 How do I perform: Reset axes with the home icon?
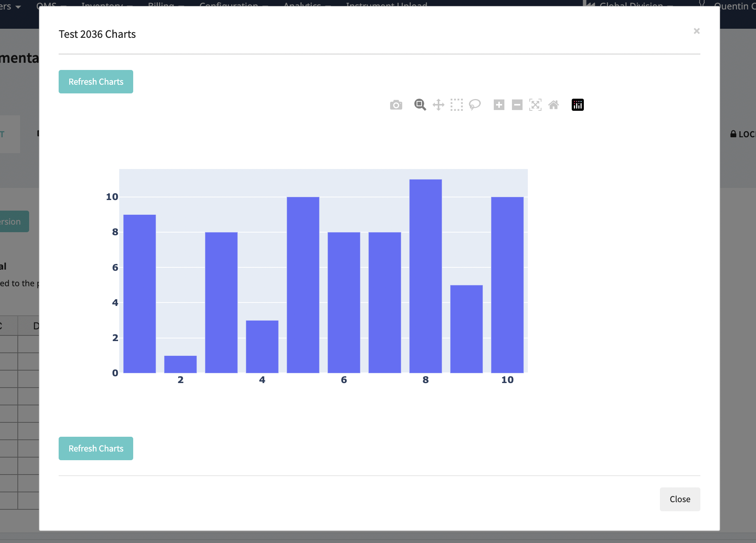click(x=553, y=105)
